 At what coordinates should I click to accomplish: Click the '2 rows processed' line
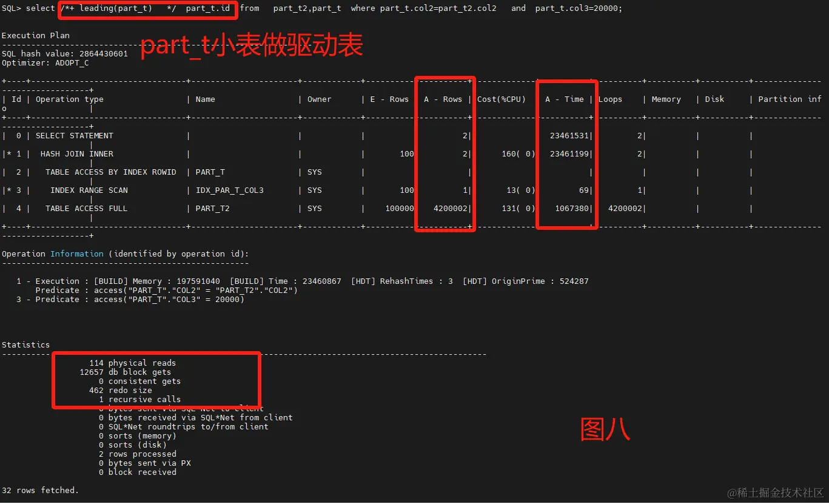(x=138, y=454)
